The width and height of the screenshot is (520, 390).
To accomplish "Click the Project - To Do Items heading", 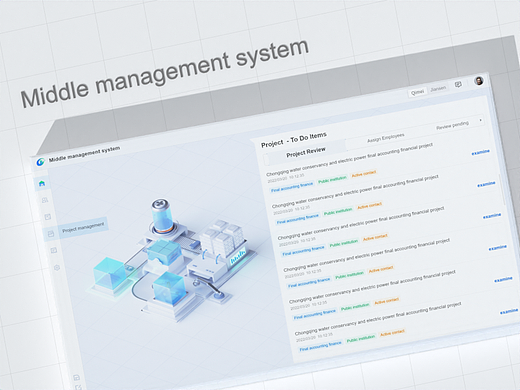I will pos(294,140).
